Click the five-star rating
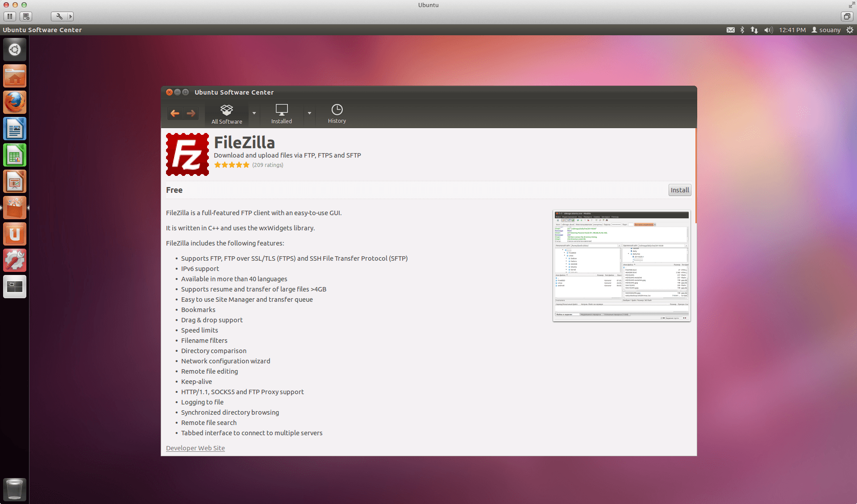This screenshot has height=504, width=857. click(232, 165)
